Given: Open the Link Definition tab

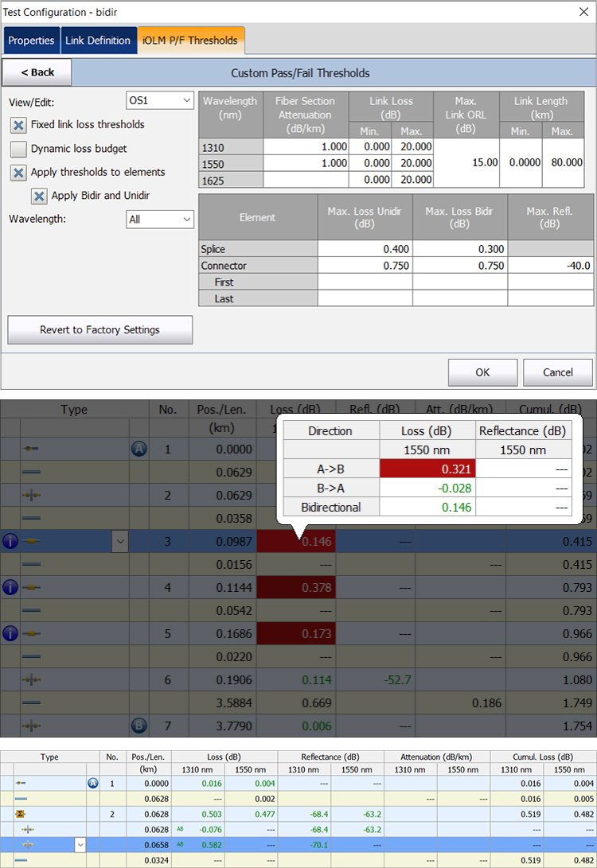Looking at the screenshot, I should [x=98, y=41].
